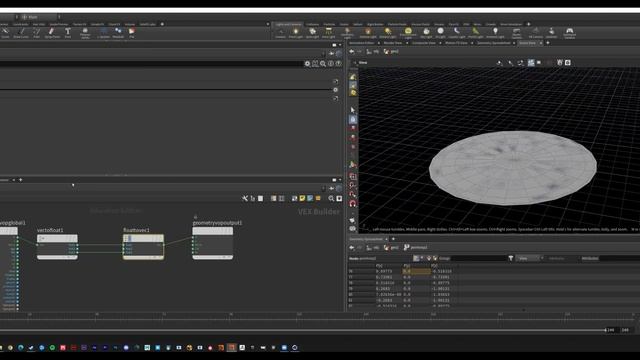Select the vectofloat1 node
The image size is (640, 360).
coord(57,247)
